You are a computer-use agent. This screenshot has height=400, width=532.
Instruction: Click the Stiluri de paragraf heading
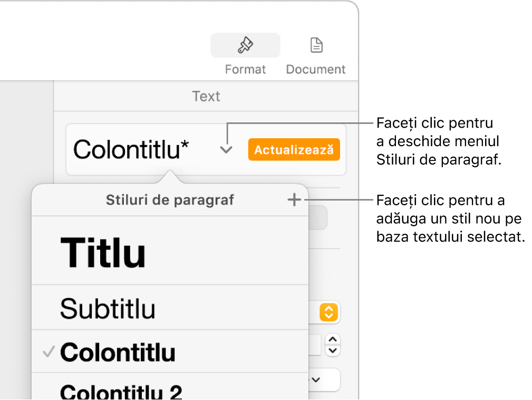(x=170, y=200)
